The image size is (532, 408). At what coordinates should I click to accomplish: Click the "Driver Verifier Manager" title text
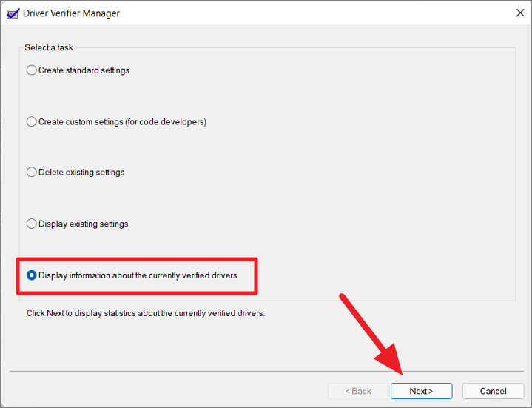tap(71, 13)
